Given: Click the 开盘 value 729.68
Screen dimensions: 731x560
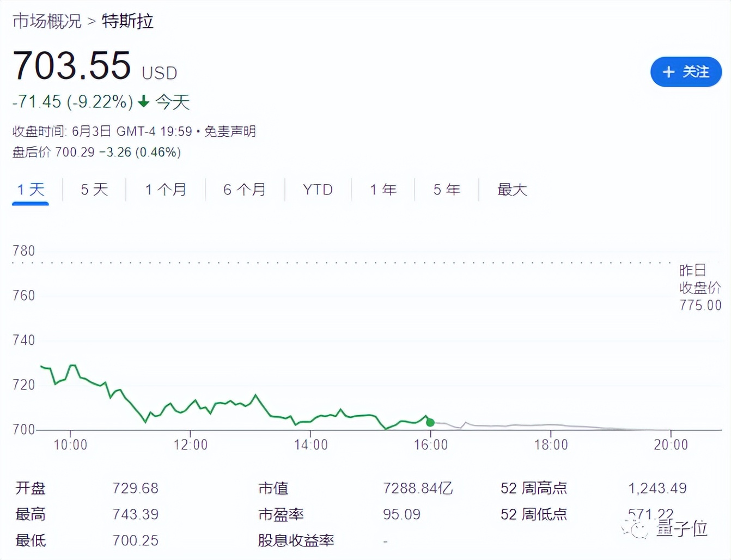Looking at the screenshot, I should pyautogui.click(x=136, y=488).
